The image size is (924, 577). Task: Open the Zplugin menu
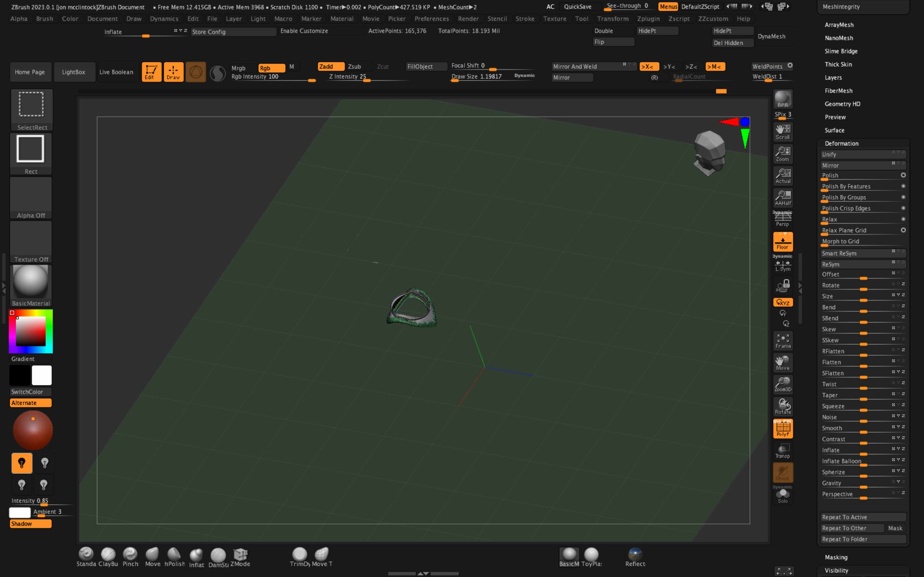649,19
